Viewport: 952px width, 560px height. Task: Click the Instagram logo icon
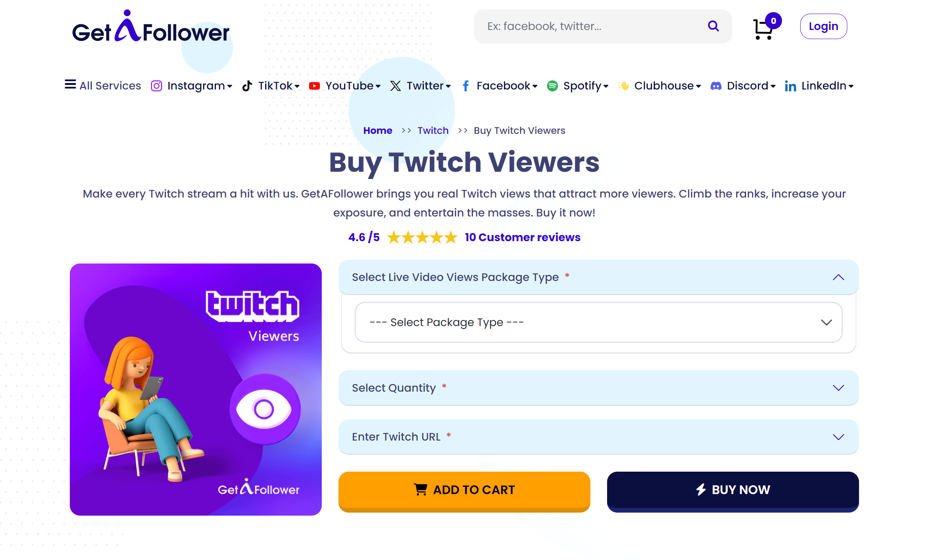click(156, 86)
